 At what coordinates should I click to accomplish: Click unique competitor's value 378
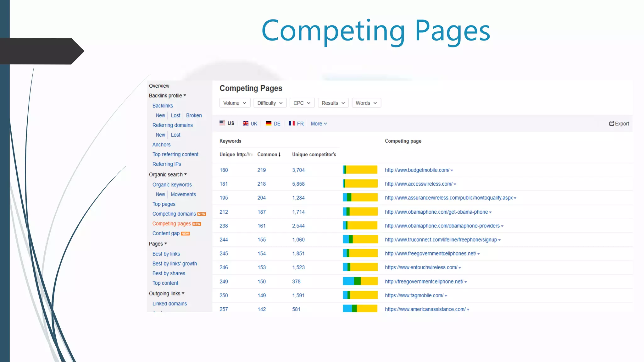click(296, 282)
